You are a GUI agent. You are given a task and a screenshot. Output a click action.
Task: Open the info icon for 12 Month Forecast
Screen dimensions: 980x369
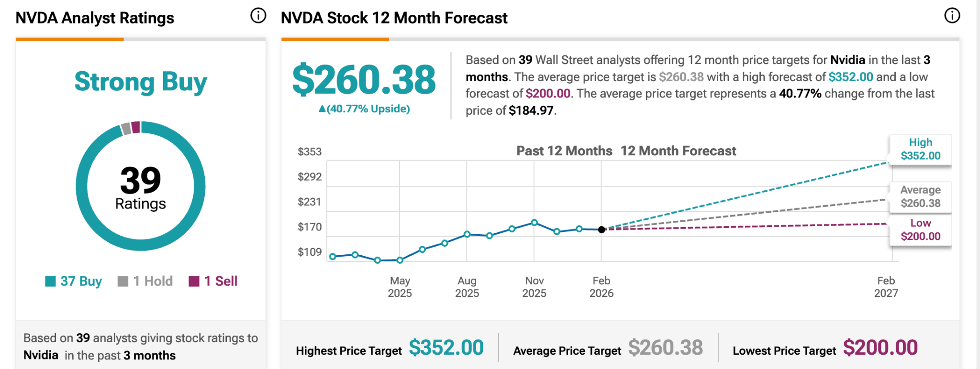(x=952, y=16)
